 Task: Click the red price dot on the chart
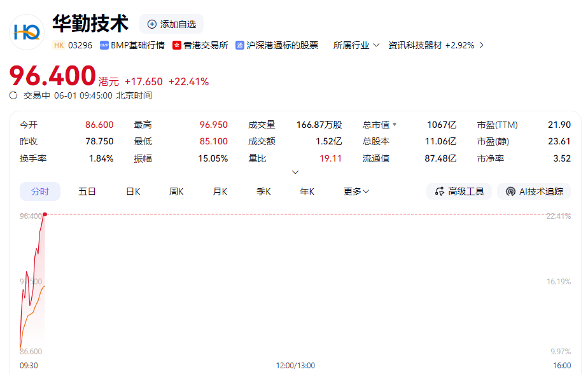tap(45, 214)
